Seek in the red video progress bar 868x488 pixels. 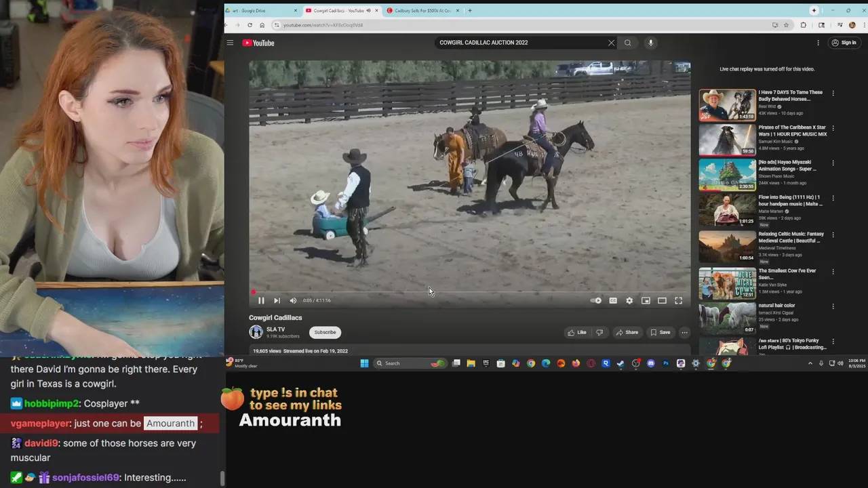(x=469, y=292)
